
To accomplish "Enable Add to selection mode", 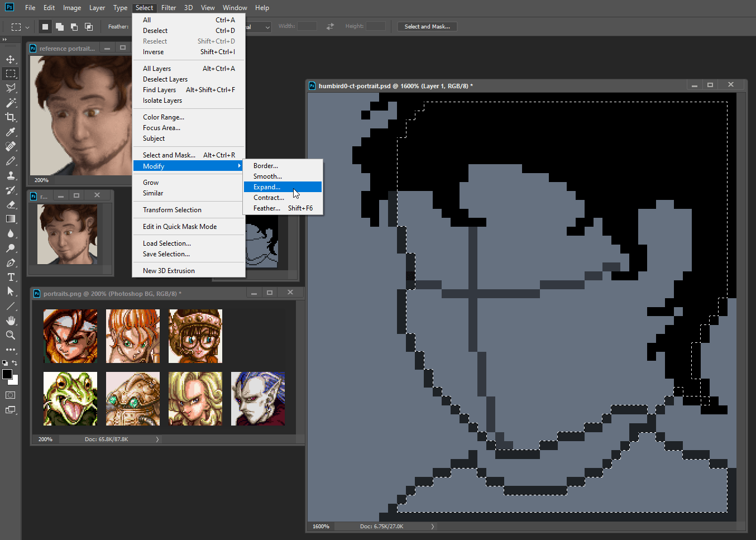I will coord(60,27).
